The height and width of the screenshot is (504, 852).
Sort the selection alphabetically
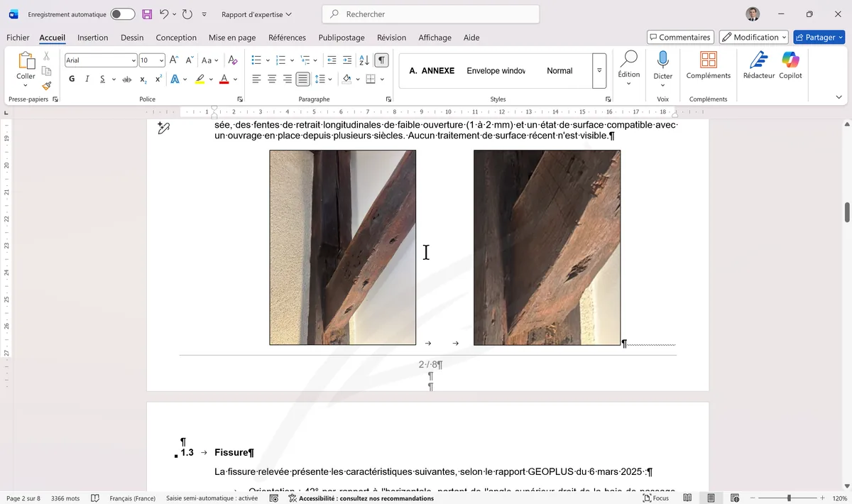(x=364, y=60)
